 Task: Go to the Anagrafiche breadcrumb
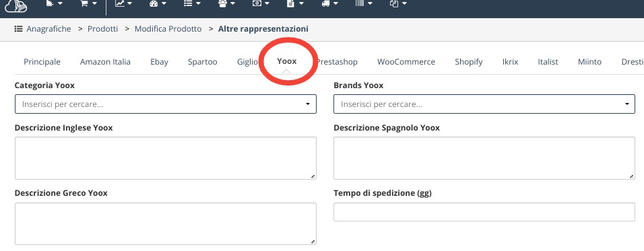[x=49, y=29]
